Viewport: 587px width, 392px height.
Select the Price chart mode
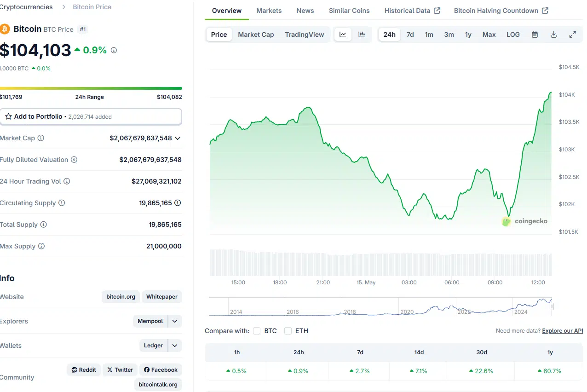pyautogui.click(x=219, y=35)
